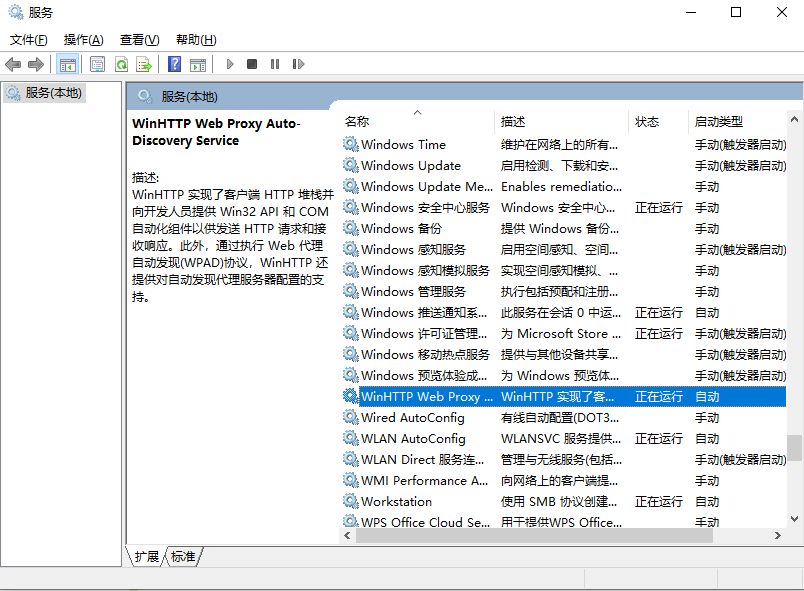The width and height of the screenshot is (804, 591).
Task: Sort by the 启动类型 column header
Action: coord(737,121)
